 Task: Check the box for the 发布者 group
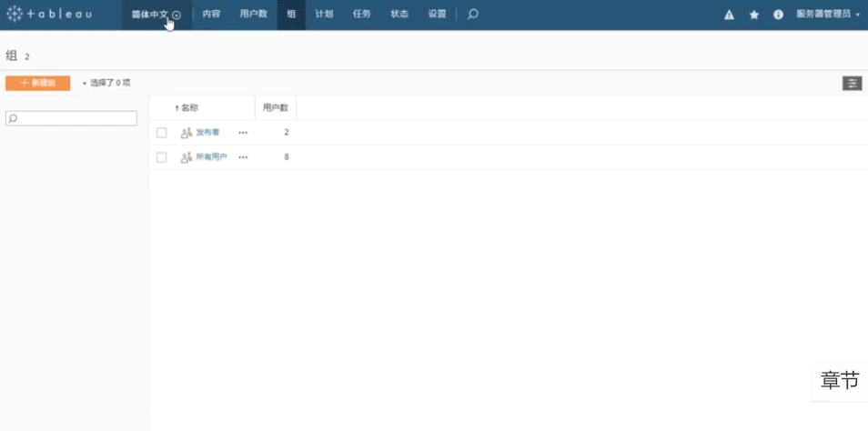[162, 133]
